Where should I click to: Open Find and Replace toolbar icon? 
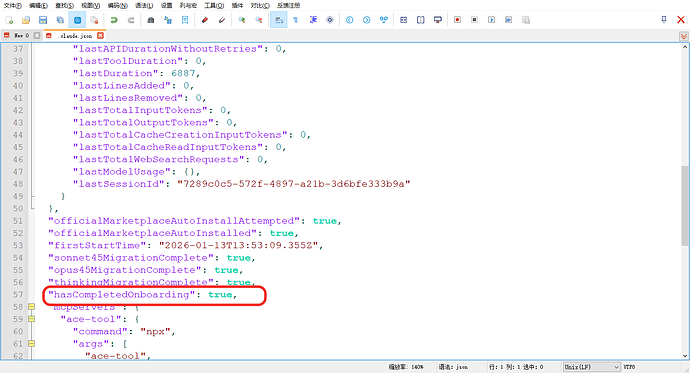coord(168,20)
